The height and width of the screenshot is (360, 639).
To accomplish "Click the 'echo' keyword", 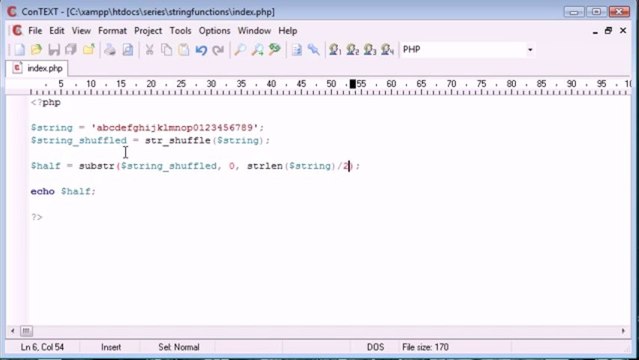I will (42, 191).
